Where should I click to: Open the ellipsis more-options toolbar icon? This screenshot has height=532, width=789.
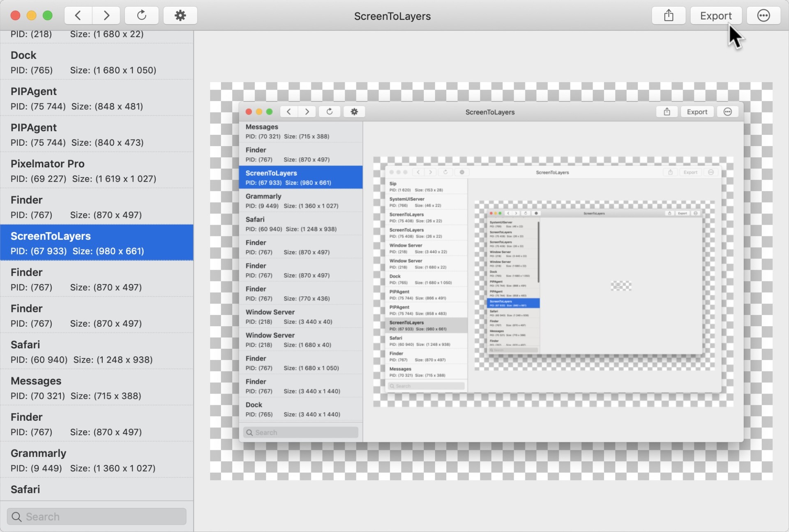tap(764, 16)
